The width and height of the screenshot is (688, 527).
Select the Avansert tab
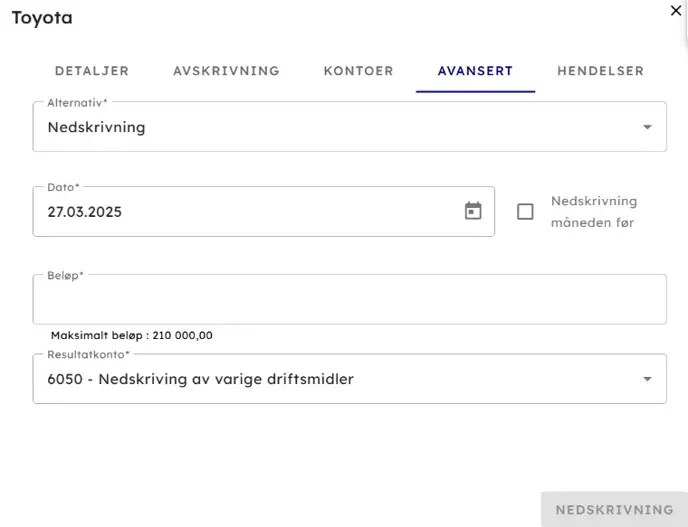[475, 71]
